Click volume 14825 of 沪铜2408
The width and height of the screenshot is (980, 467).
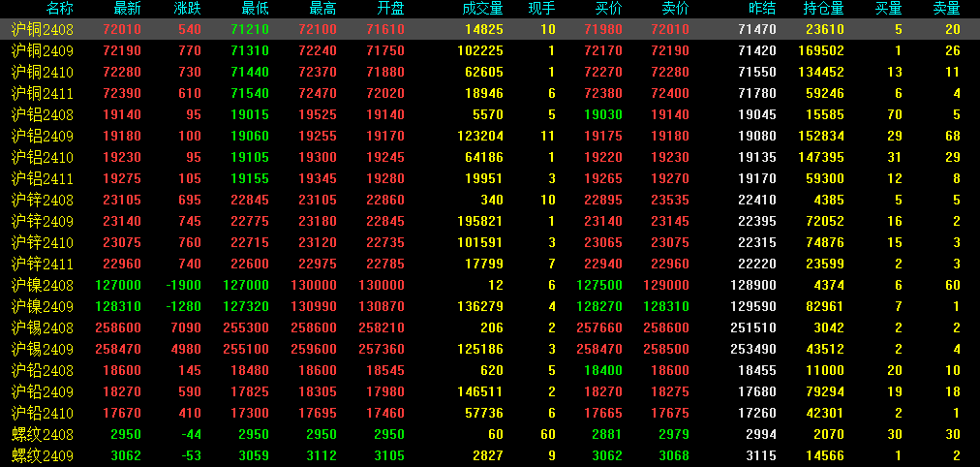coord(483,29)
